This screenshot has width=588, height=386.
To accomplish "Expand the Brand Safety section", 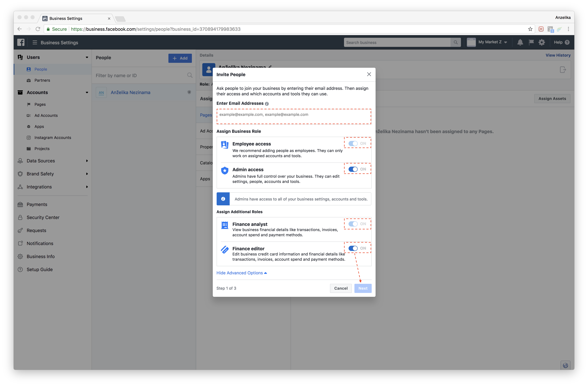I will (x=87, y=174).
